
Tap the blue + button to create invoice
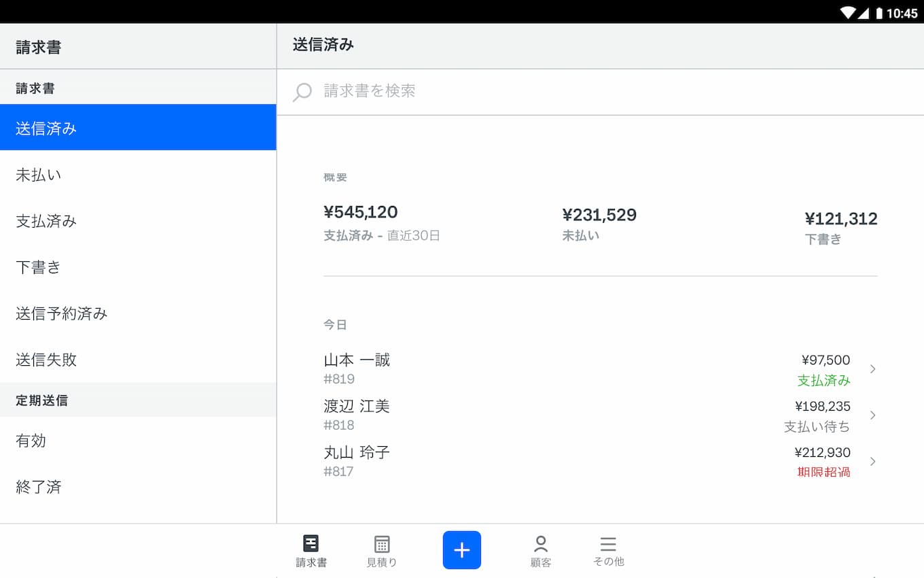pos(462,550)
